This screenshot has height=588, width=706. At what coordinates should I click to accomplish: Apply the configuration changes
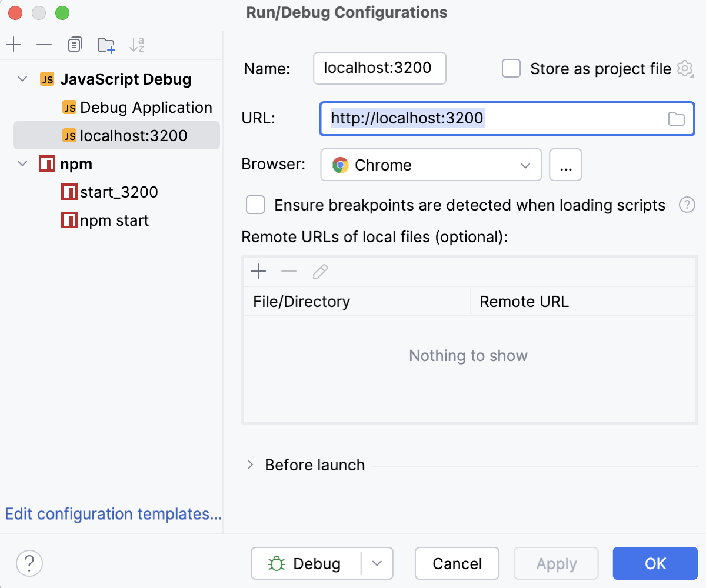pyautogui.click(x=555, y=563)
